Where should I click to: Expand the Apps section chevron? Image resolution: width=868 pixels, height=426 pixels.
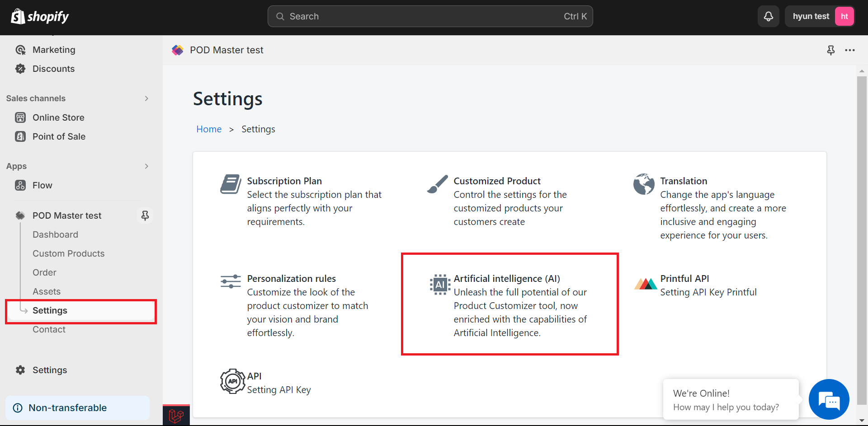[146, 166]
